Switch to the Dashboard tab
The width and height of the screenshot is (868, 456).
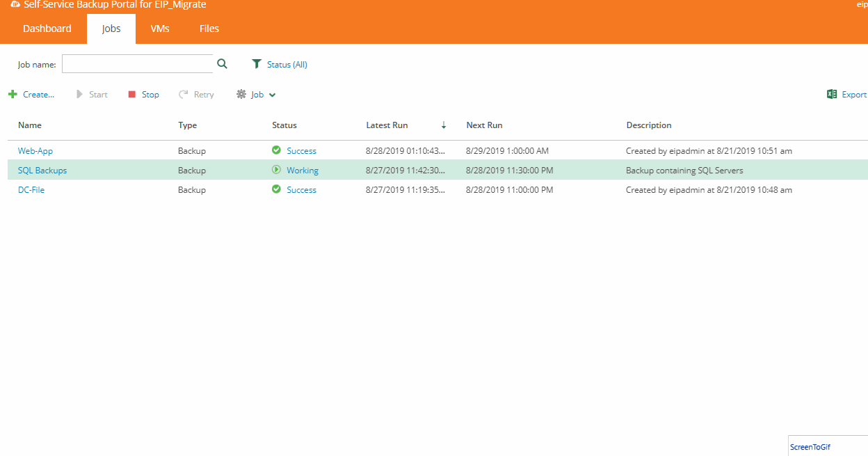47,29
